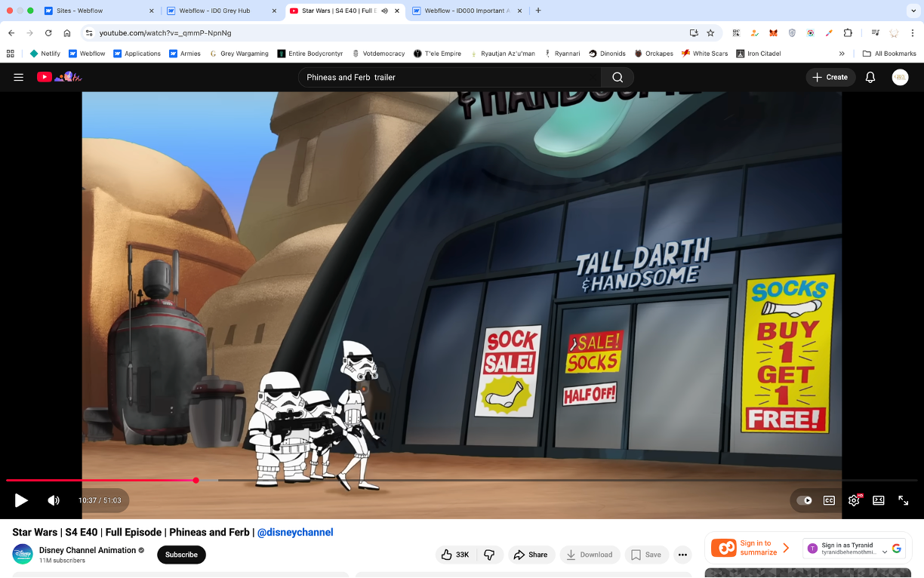Image resolution: width=924 pixels, height=578 pixels.
Task: Open the Orckapes bookmark
Action: (654, 54)
